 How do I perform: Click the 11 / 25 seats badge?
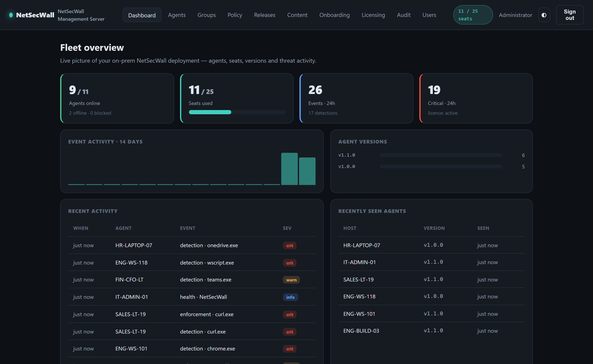pos(473,15)
